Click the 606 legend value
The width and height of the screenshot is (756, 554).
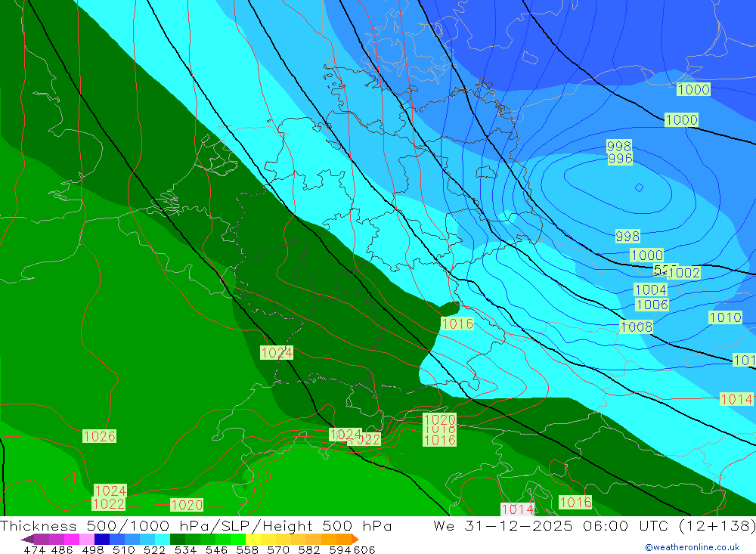click(364, 550)
